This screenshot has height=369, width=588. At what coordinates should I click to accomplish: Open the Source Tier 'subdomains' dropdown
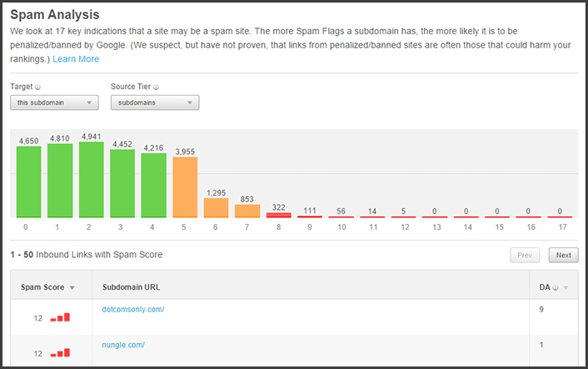click(x=155, y=102)
